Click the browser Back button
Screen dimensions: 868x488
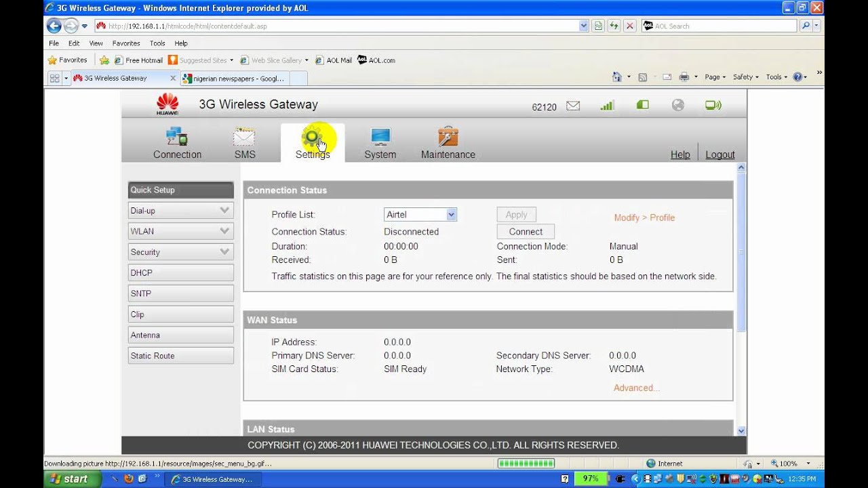coord(54,26)
